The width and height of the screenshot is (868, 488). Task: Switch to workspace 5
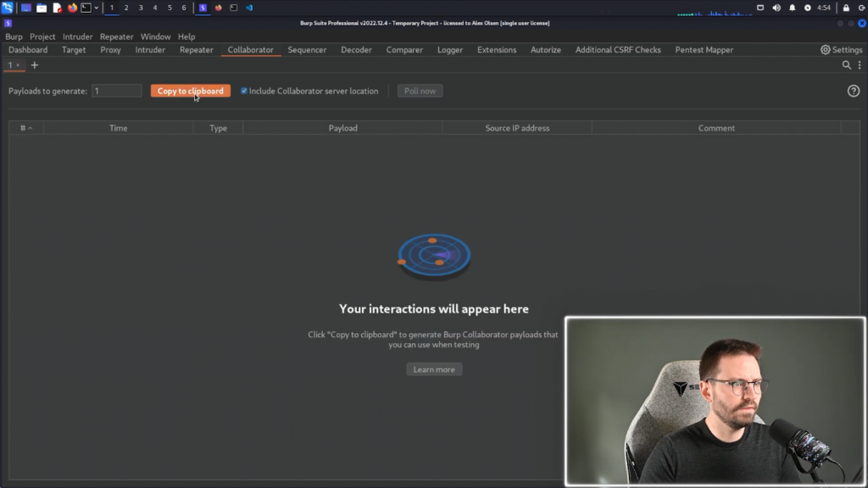(170, 8)
